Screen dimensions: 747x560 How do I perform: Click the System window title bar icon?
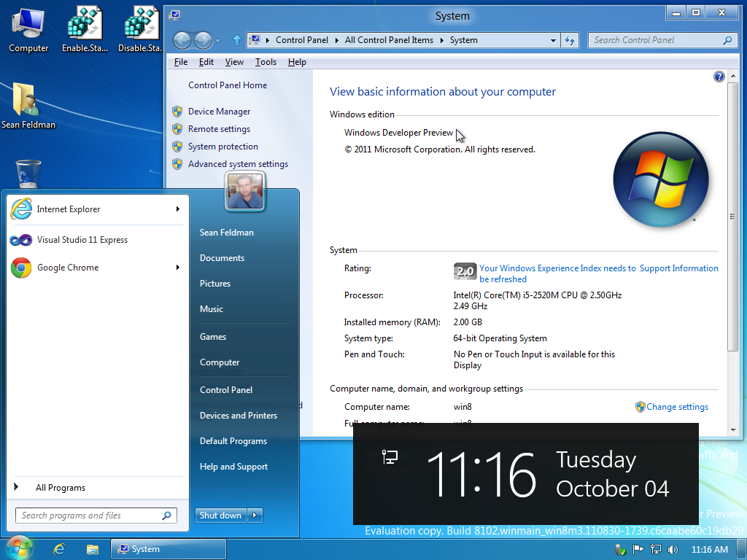(x=175, y=15)
